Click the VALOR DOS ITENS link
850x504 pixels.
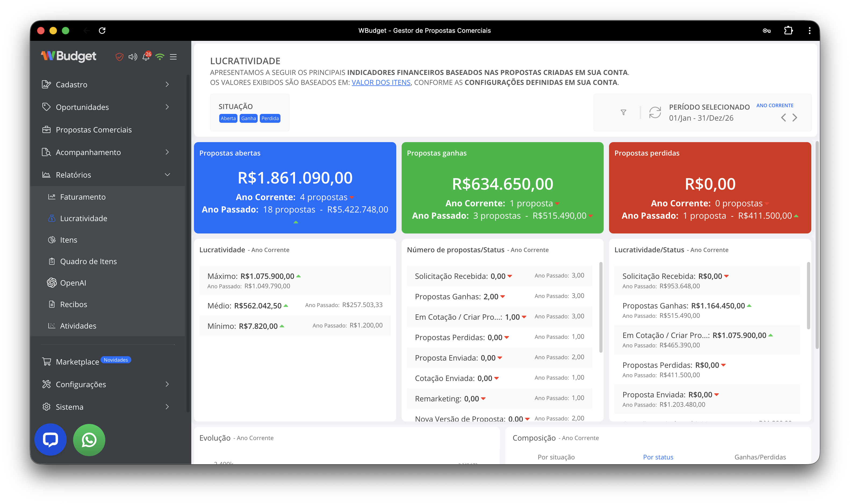point(381,82)
